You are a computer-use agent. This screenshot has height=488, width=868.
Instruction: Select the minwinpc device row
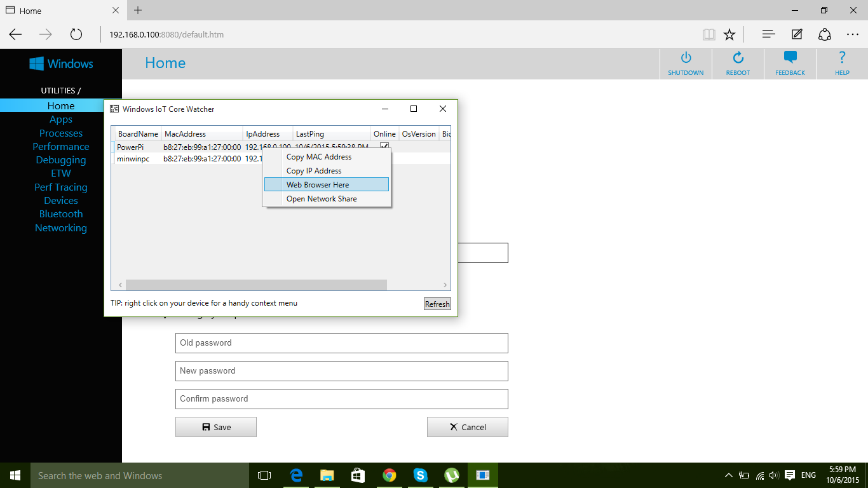pyautogui.click(x=281, y=159)
